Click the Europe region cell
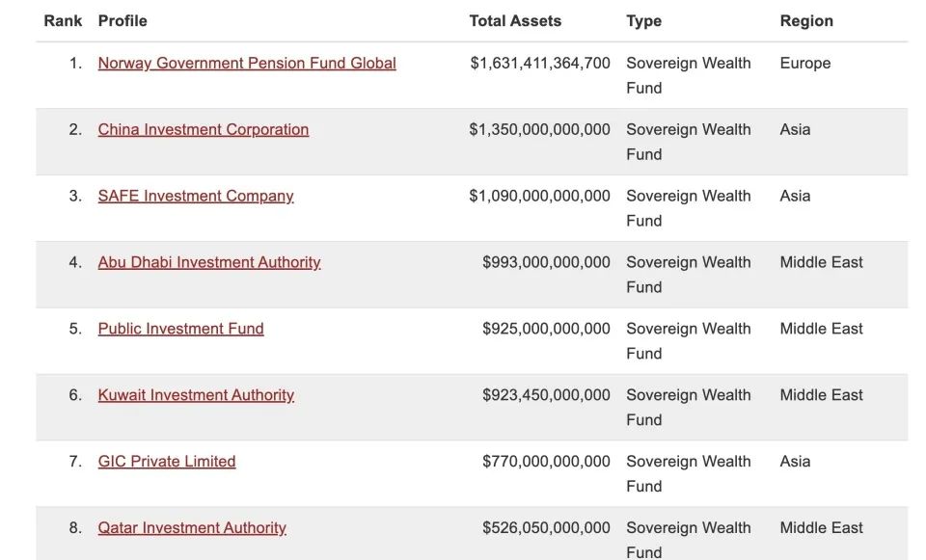This screenshot has height=560, width=926. 805,64
